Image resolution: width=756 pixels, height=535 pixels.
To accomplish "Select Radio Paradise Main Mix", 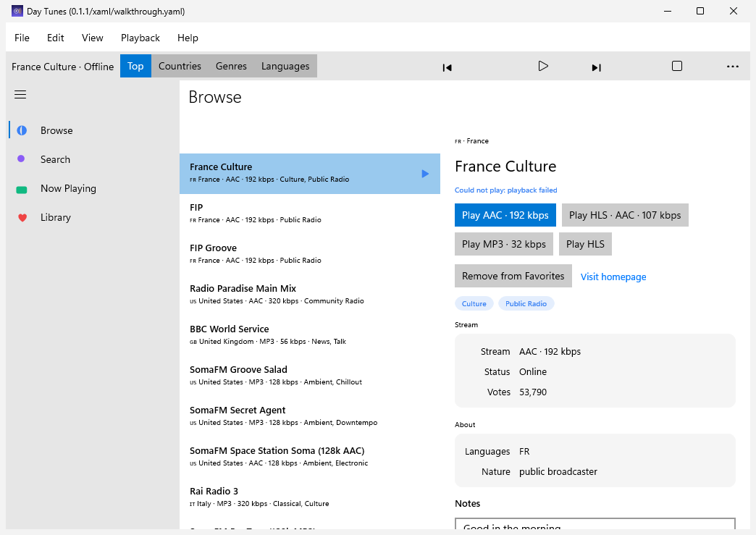I will point(309,295).
